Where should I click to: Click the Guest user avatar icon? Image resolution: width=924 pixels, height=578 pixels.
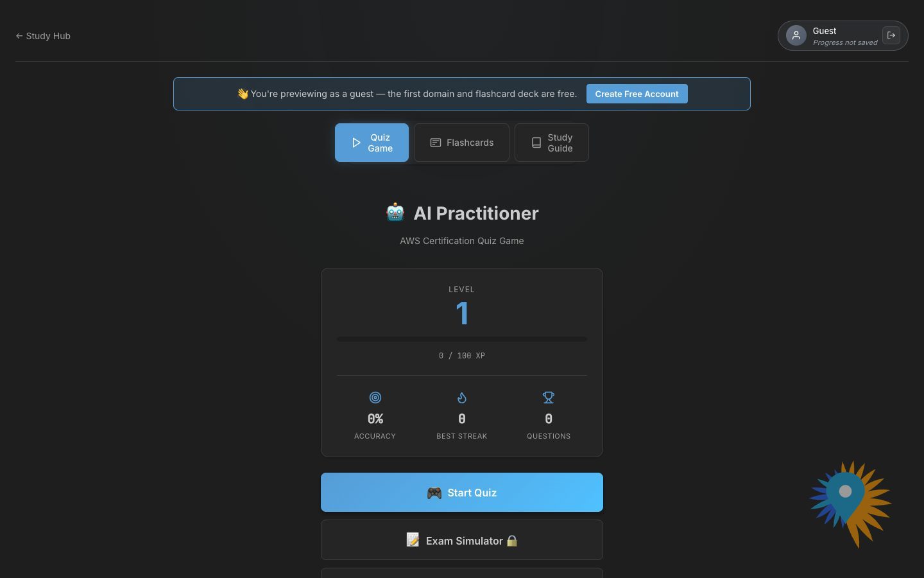click(796, 35)
